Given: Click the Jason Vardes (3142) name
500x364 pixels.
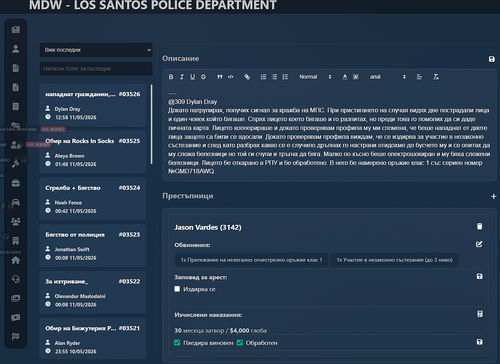Looking at the screenshot, I should tap(208, 227).
